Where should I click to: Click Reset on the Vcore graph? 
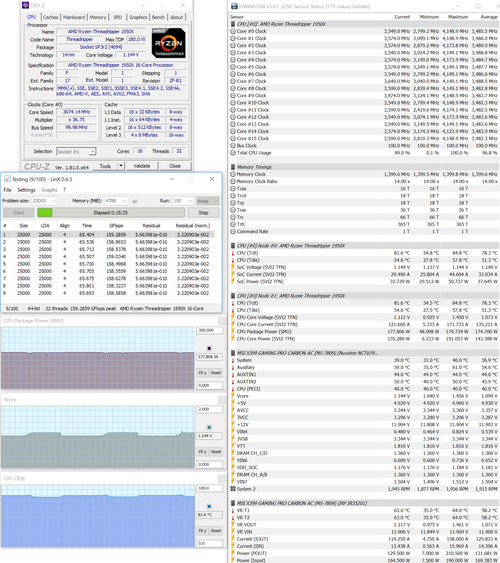tap(216, 452)
